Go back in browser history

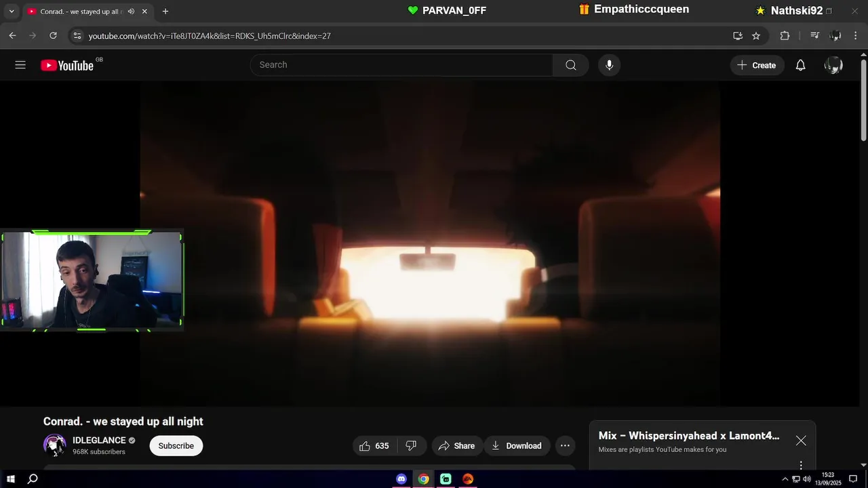12,35
